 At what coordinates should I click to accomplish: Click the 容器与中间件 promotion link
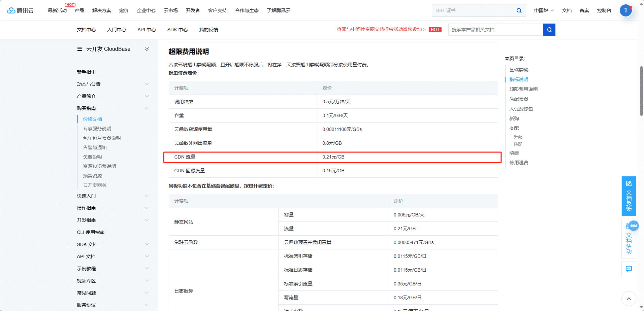381,30
